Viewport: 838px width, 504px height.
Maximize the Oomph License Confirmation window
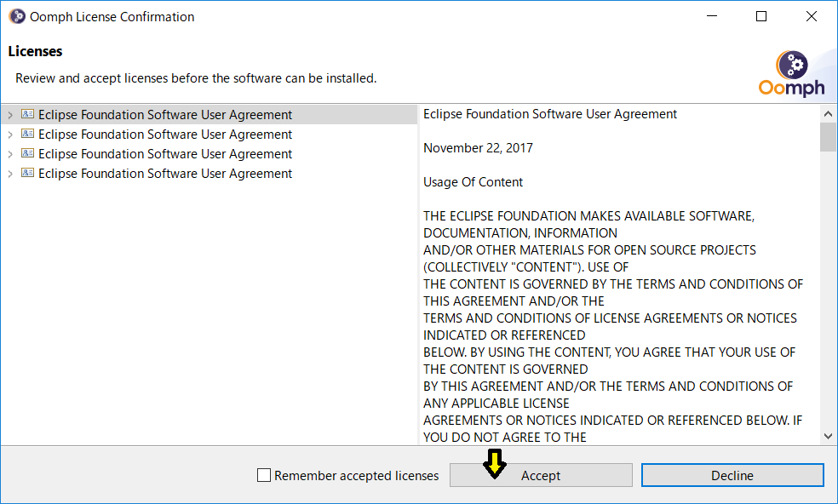(761, 16)
